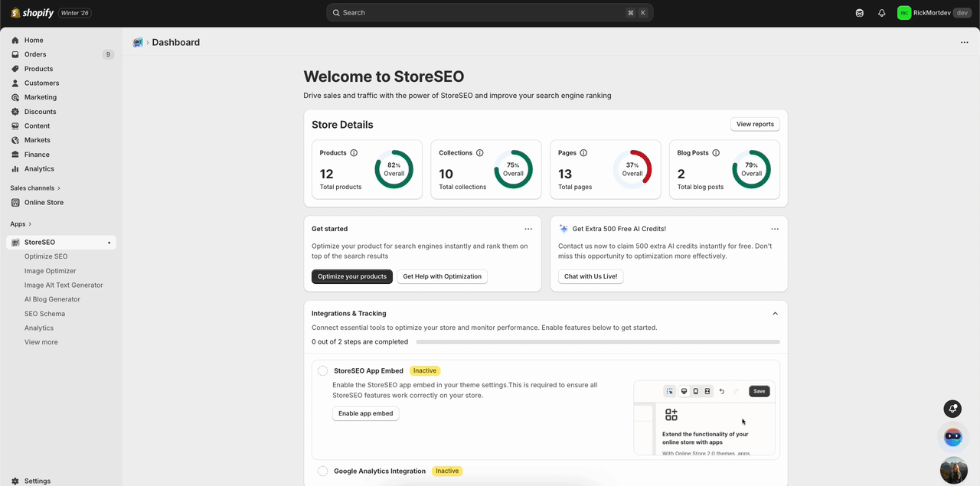Click the Home icon in the sidebar
The width and height of the screenshot is (980, 486).
click(x=15, y=40)
